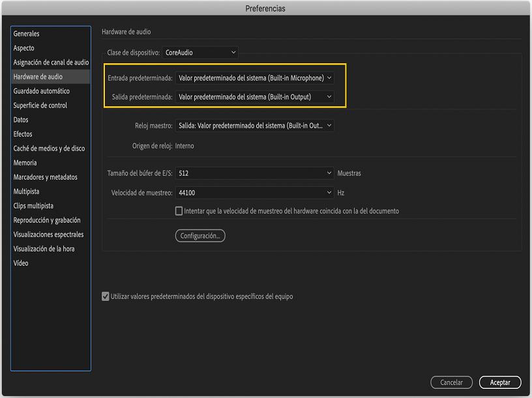Select Reproducción y grabación settings
The image size is (532, 398).
pyautogui.click(x=46, y=220)
